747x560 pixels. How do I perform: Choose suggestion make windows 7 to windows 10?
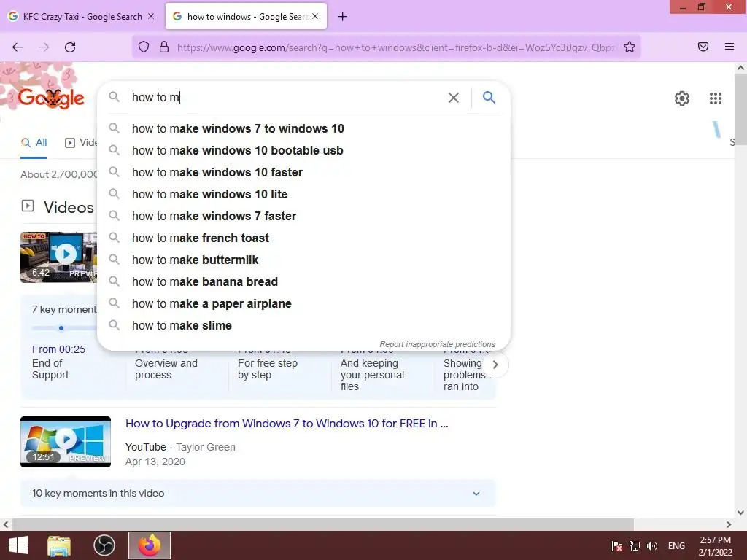(x=303, y=128)
